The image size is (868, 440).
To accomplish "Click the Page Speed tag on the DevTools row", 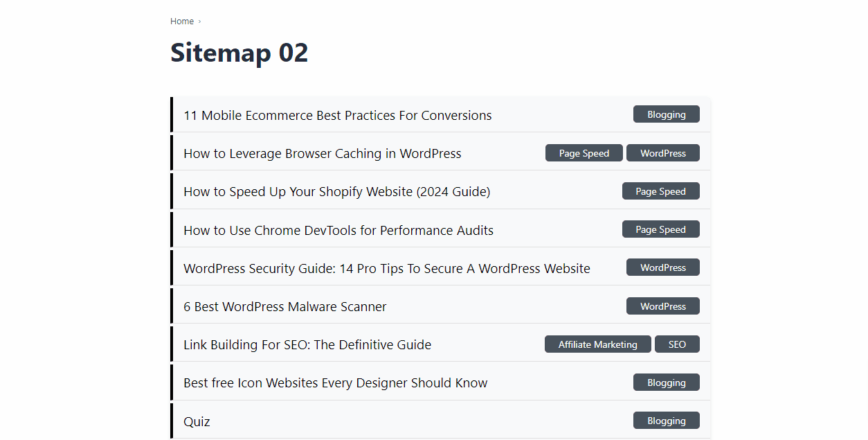I will pos(660,229).
